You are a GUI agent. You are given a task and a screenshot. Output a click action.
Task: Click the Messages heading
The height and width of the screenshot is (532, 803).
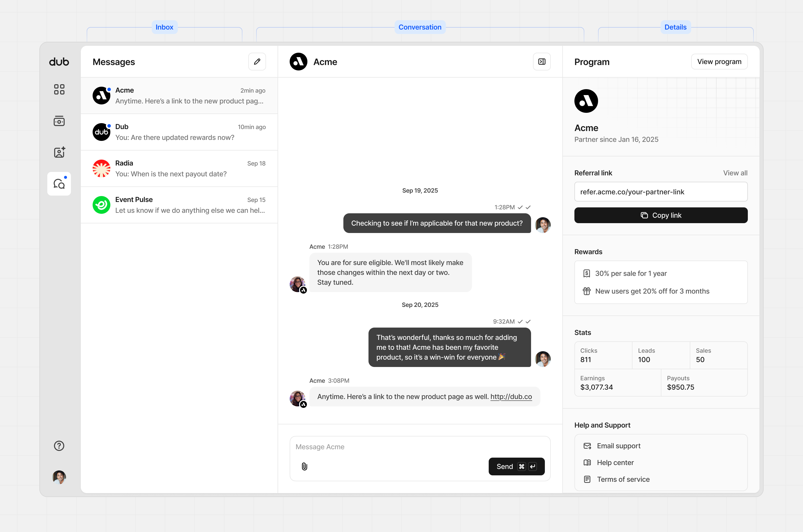click(114, 62)
